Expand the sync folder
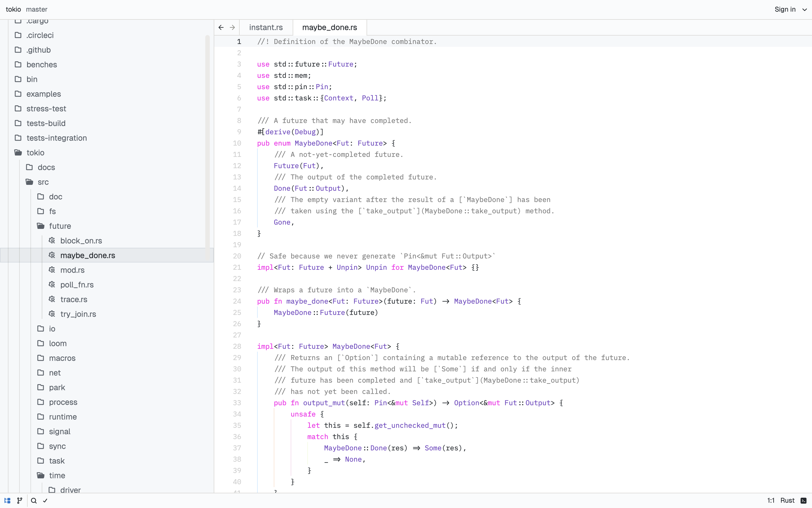This screenshot has width=812, height=508. pyautogui.click(x=107, y=446)
